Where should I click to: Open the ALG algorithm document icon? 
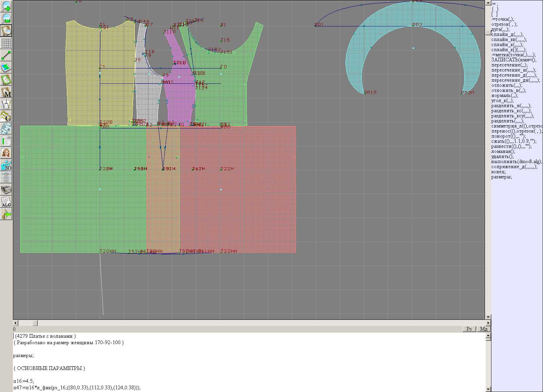(6, 202)
